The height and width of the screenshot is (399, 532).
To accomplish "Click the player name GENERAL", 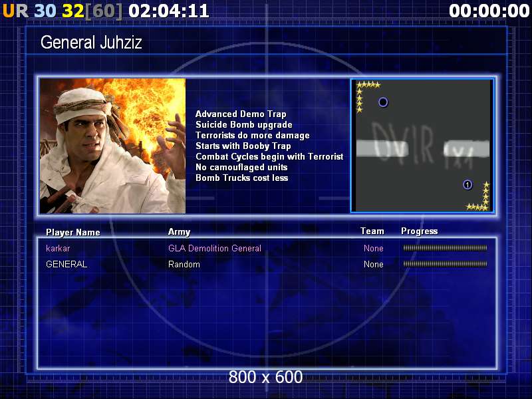I will 66,264.
